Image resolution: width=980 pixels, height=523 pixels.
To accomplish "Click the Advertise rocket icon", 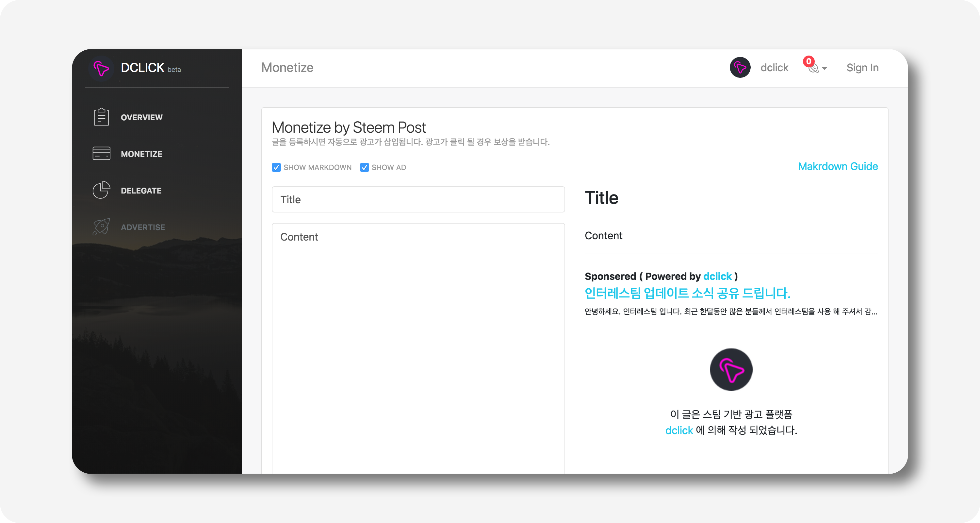I will pos(101,227).
